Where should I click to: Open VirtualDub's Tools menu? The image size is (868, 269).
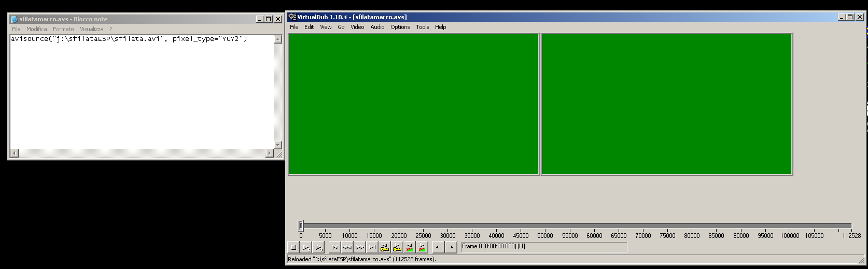tap(422, 27)
